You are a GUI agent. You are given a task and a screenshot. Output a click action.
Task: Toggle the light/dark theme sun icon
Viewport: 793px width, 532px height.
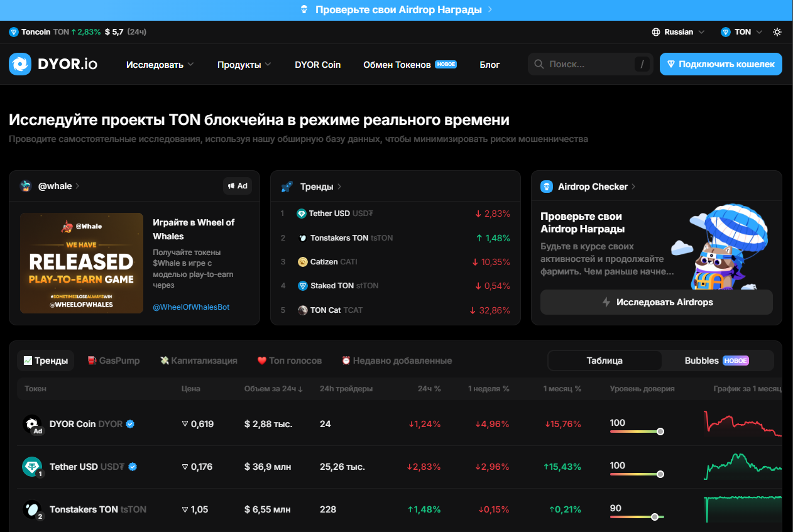pos(777,32)
